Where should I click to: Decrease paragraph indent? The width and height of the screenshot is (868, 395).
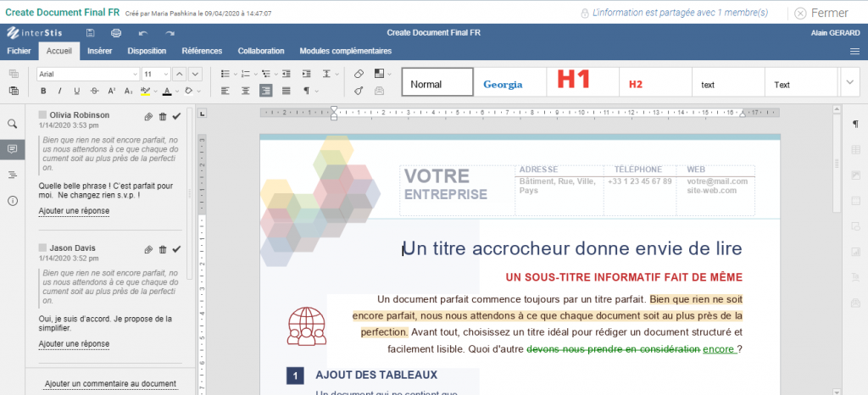tap(286, 74)
